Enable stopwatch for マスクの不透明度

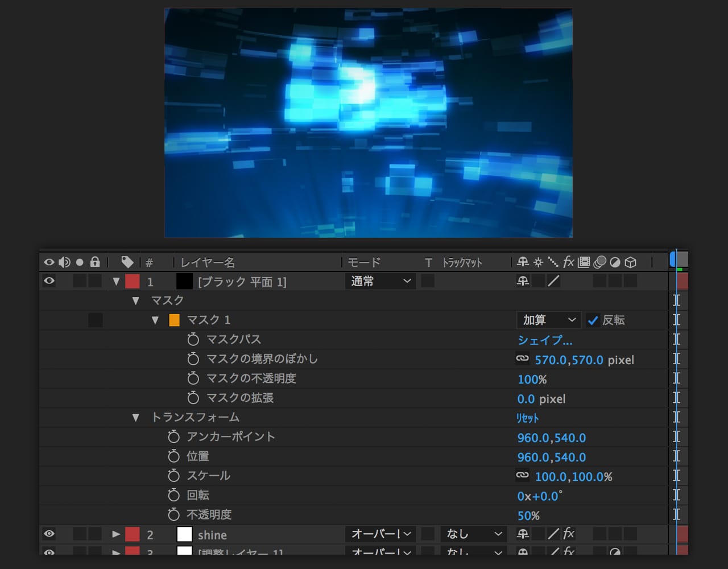[193, 378]
